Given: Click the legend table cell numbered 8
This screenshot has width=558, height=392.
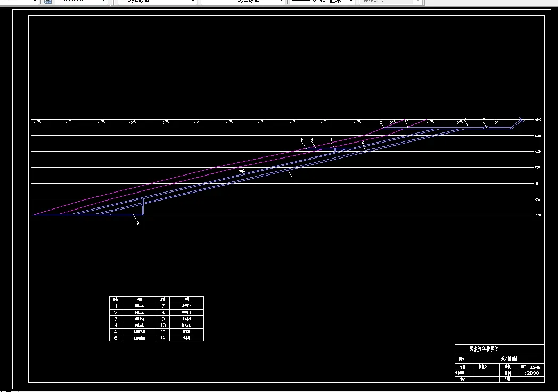Looking at the screenshot, I should [x=163, y=312].
